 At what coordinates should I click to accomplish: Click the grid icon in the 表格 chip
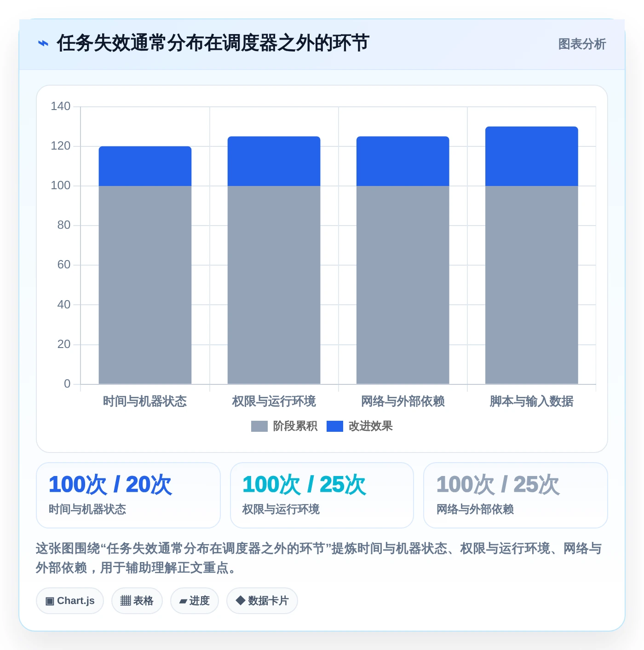coord(126,601)
